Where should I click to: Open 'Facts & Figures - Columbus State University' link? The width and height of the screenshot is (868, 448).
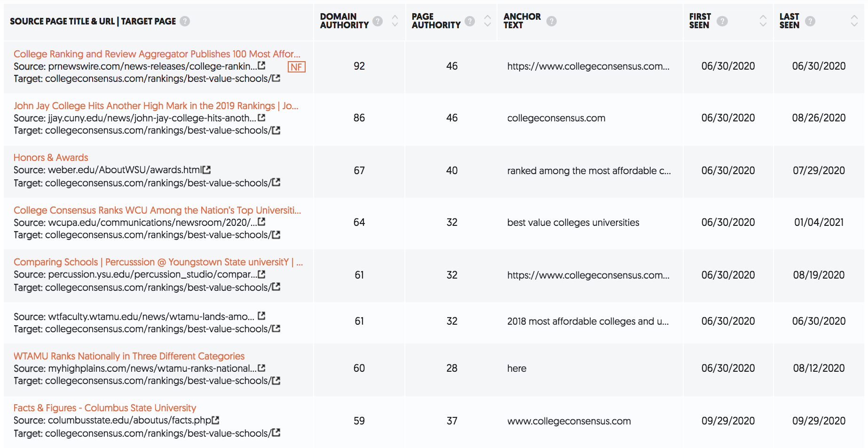(105, 408)
